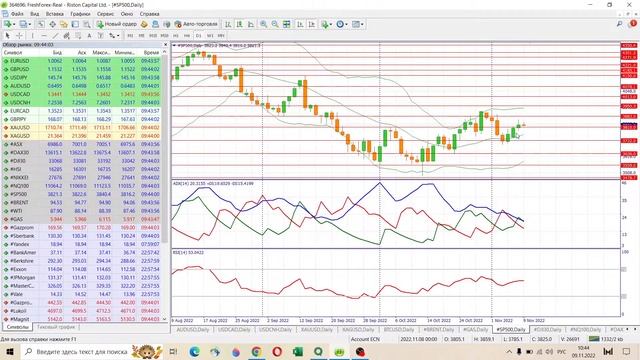
Task: Open the Файл menu
Action: click(x=17, y=13)
